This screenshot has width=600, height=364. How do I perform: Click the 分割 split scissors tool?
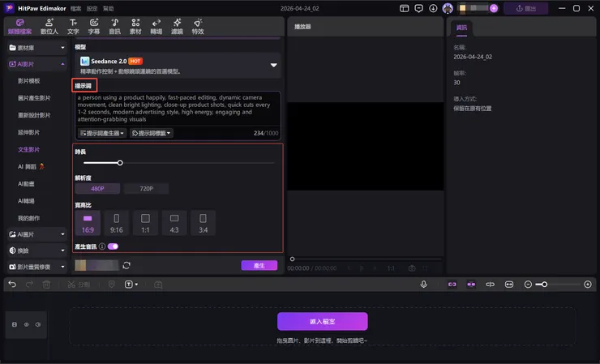coord(79,285)
